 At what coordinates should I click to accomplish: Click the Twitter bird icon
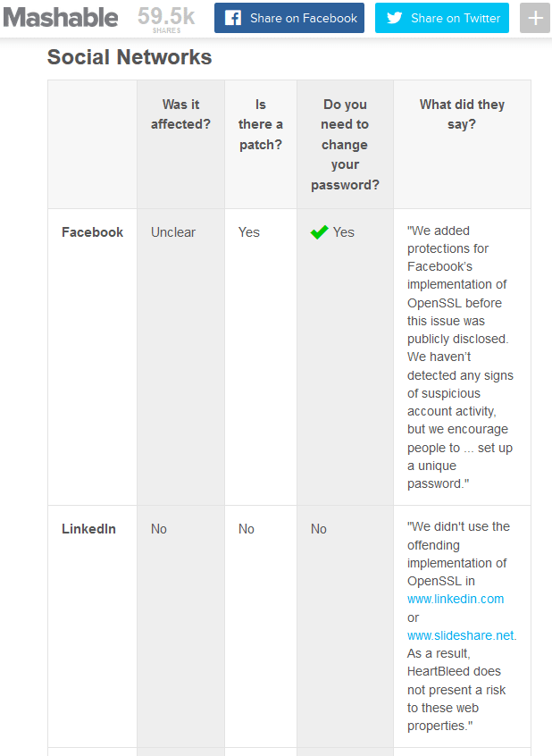[395, 18]
